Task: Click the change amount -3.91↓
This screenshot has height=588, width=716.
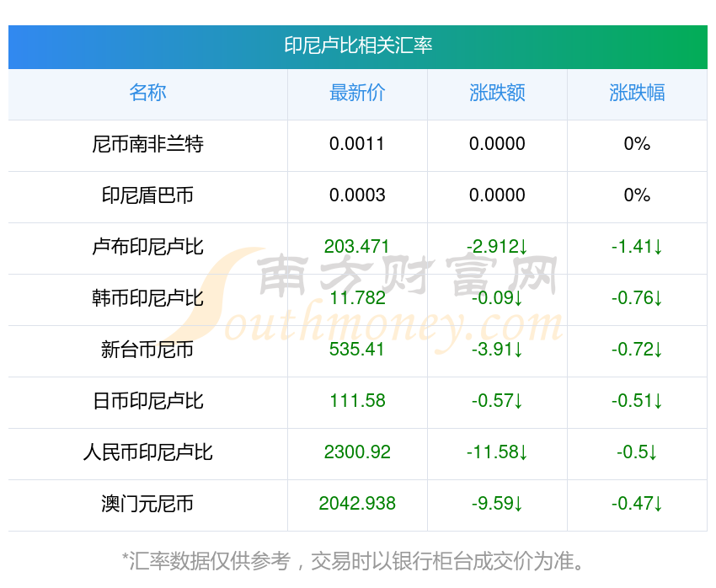Action: tap(497, 350)
